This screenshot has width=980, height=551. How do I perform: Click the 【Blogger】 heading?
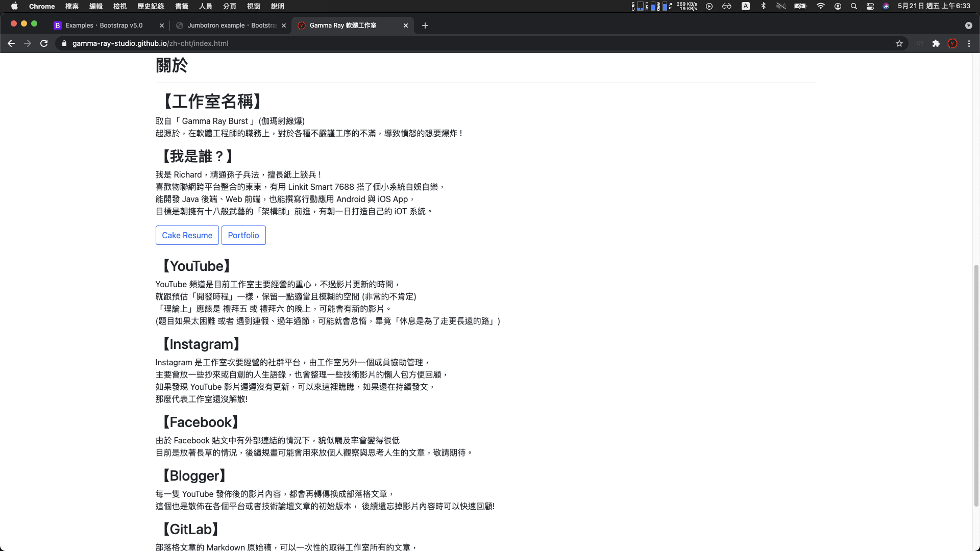(194, 475)
